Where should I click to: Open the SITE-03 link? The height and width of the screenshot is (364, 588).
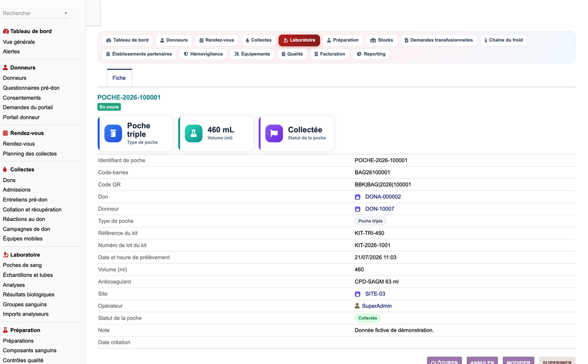pos(375,294)
